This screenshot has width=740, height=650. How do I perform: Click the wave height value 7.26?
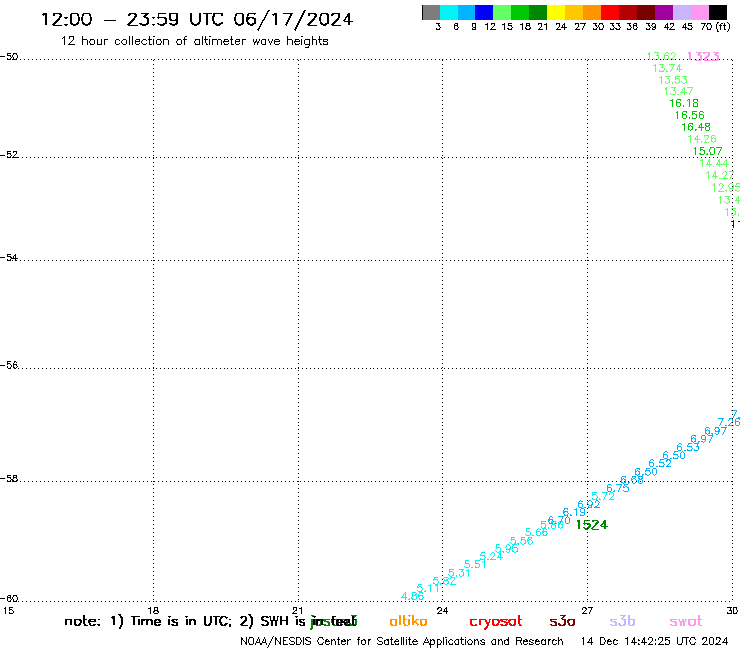coord(729,422)
